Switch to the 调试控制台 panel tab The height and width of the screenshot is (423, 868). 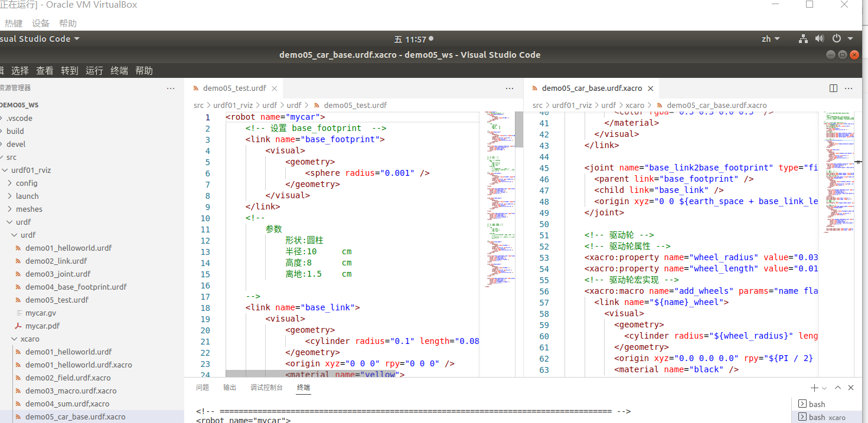point(266,388)
